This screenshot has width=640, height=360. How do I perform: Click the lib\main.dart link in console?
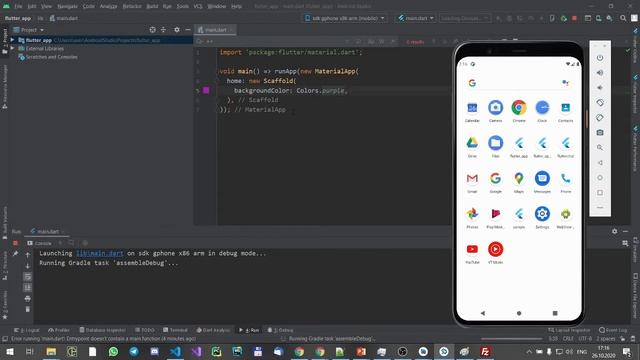[100, 253]
